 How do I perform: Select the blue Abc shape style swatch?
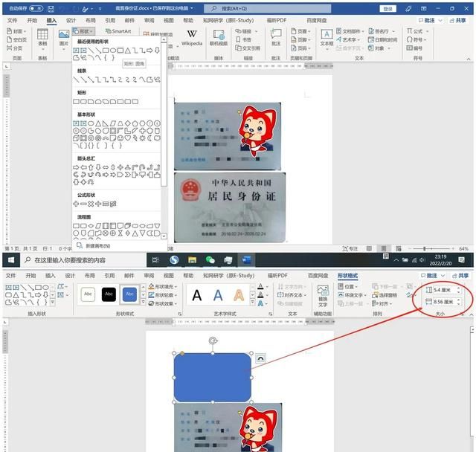129,294
